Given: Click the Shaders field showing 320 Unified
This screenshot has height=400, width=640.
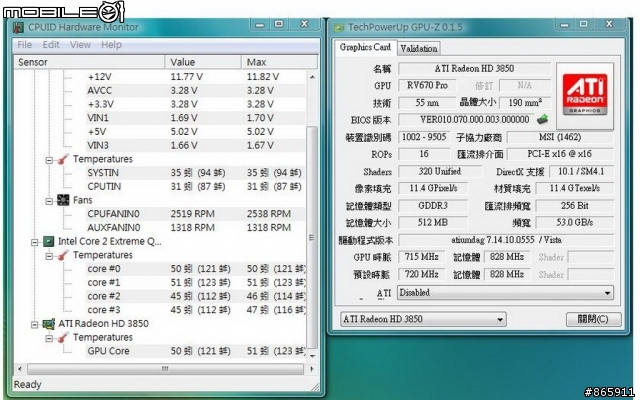Looking at the screenshot, I should [440, 171].
